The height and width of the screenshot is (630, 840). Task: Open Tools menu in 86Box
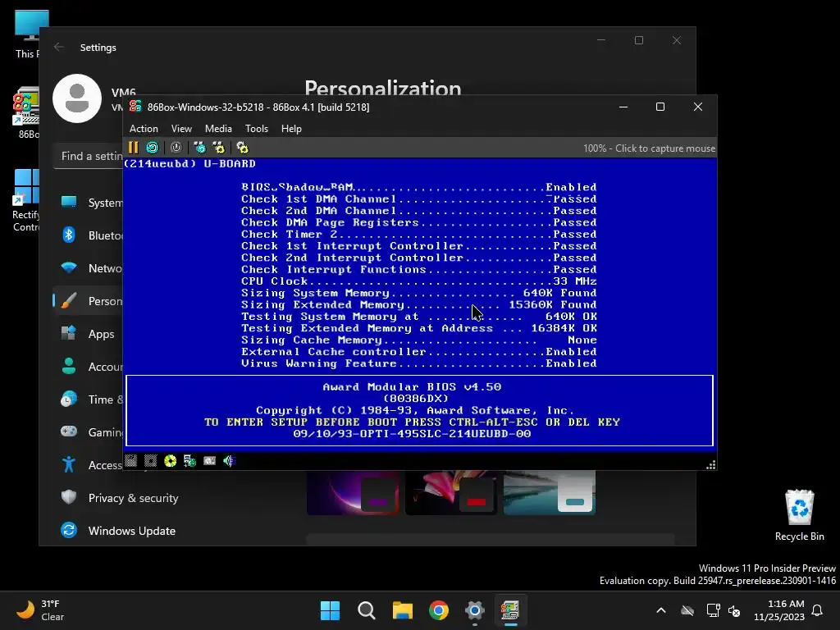(x=257, y=129)
